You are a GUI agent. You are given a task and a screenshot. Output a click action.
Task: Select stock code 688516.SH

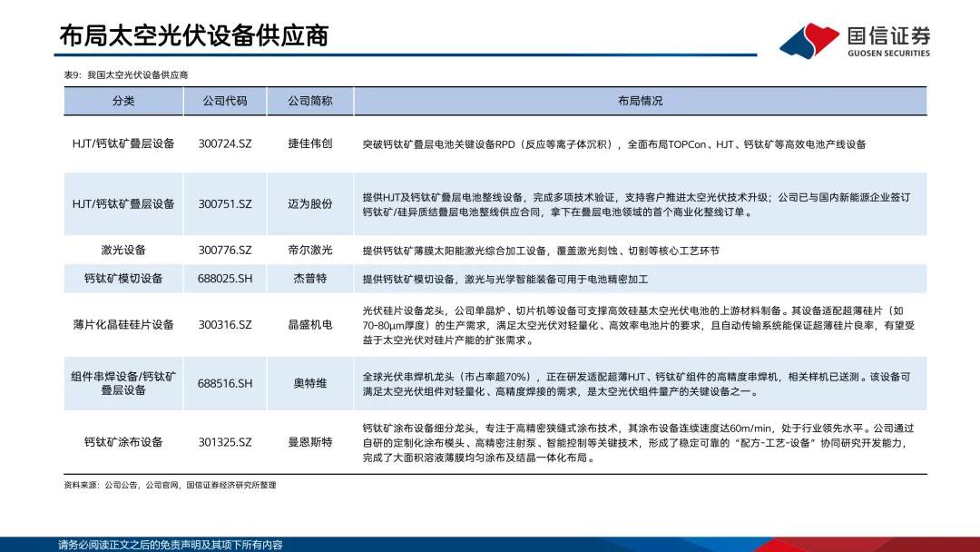pyautogui.click(x=225, y=383)
